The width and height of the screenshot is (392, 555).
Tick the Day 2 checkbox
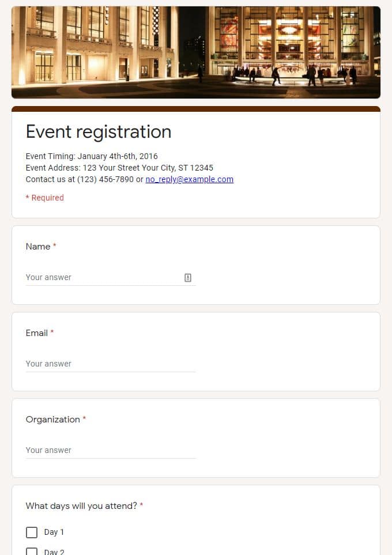pyautogui.click(x=32, y=552)
